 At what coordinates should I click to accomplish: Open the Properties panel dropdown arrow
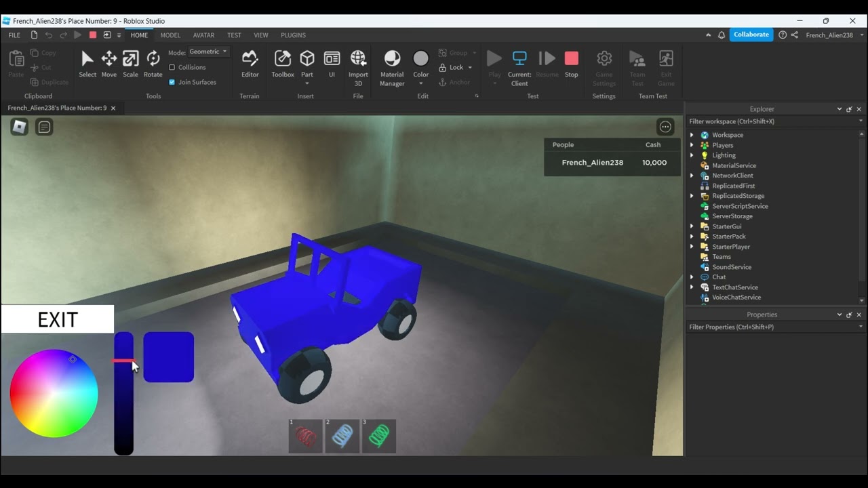[x=840, y=314]
